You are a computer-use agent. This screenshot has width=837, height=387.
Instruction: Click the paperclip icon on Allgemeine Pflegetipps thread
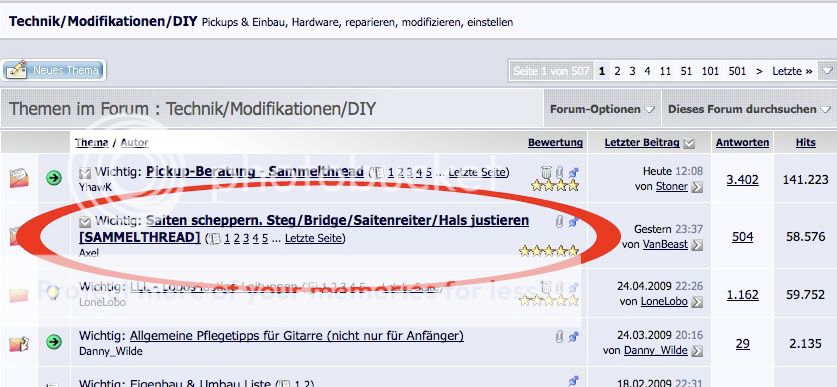pyautogui.click(x=559, y=337)
